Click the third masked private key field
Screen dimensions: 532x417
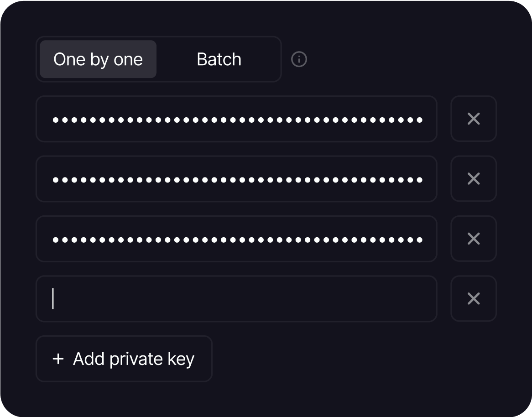[236, 239]
